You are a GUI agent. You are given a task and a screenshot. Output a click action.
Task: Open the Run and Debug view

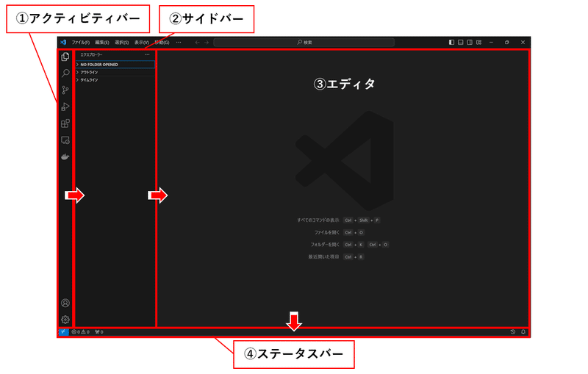pyautogui.click(x=65, y=107)
